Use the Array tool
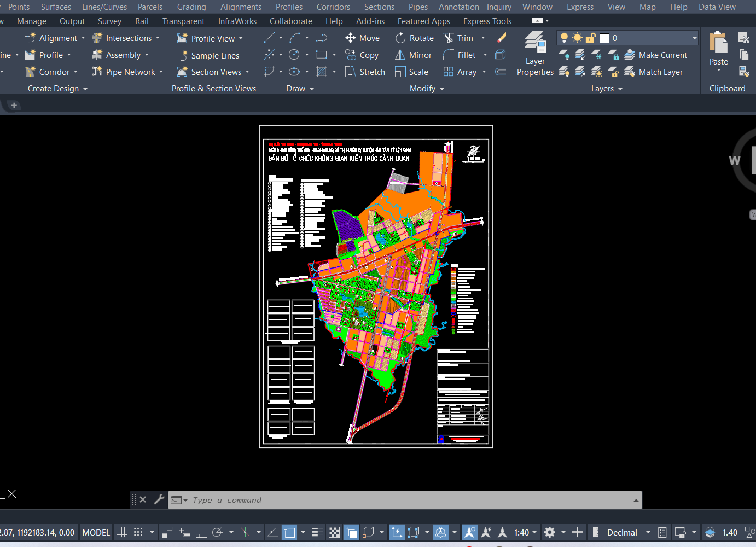The image size is (756, 547). (x=460, y=72)
